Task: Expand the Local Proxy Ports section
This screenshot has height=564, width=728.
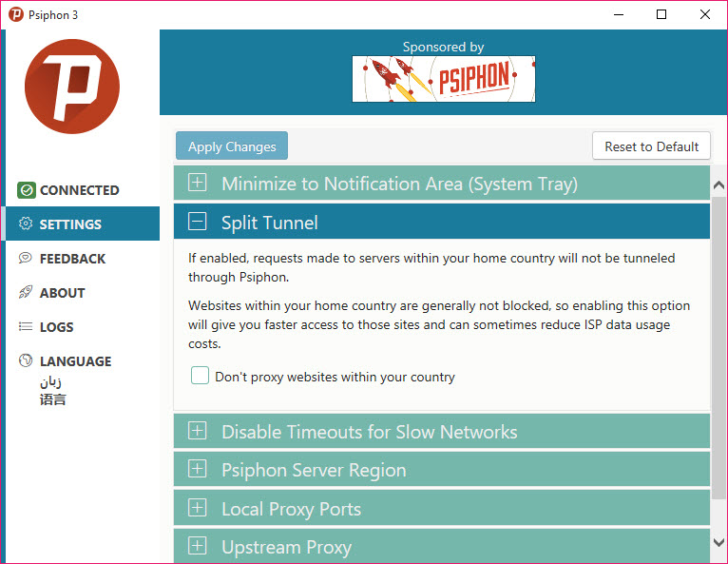Action: click(x=442, y=508)
